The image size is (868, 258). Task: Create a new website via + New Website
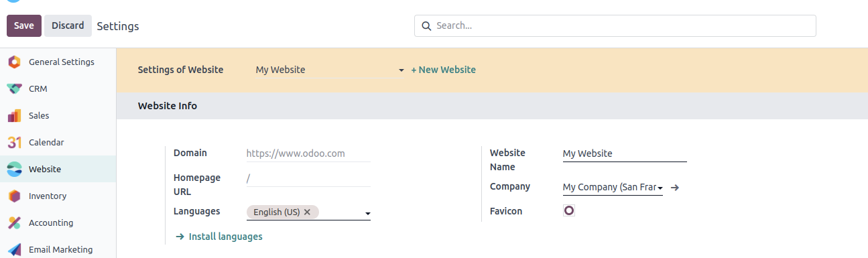443,70
